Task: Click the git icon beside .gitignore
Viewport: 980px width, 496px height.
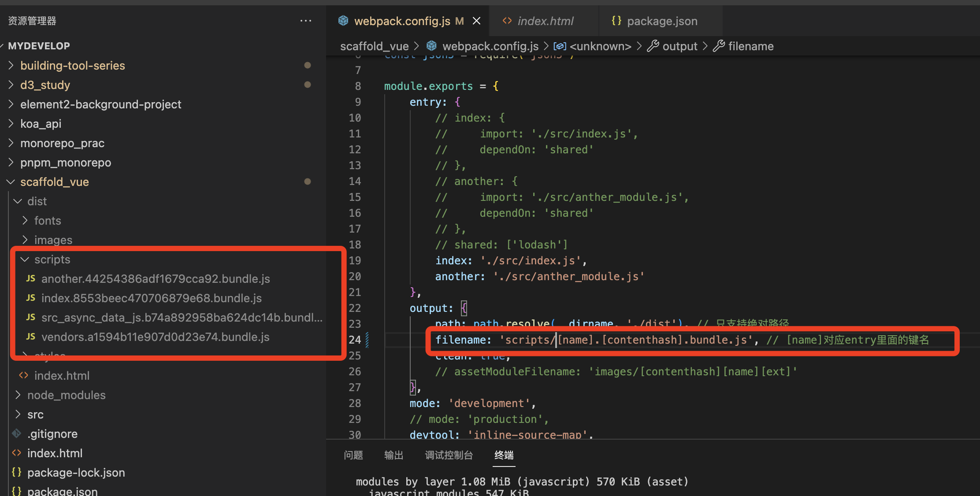Action: click(17, 433)
